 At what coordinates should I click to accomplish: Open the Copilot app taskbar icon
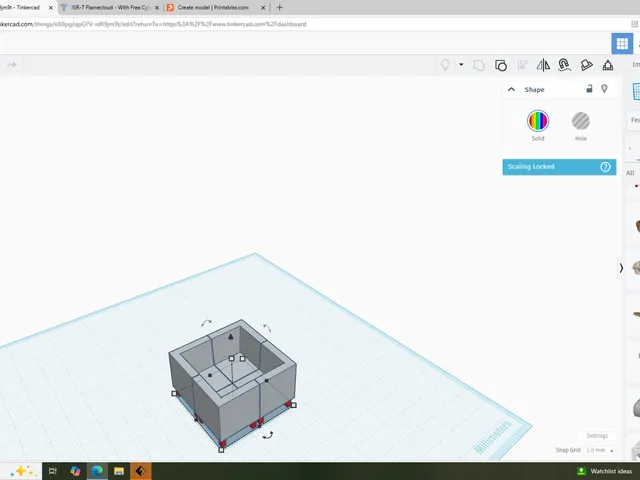click(x=75, y=471)
